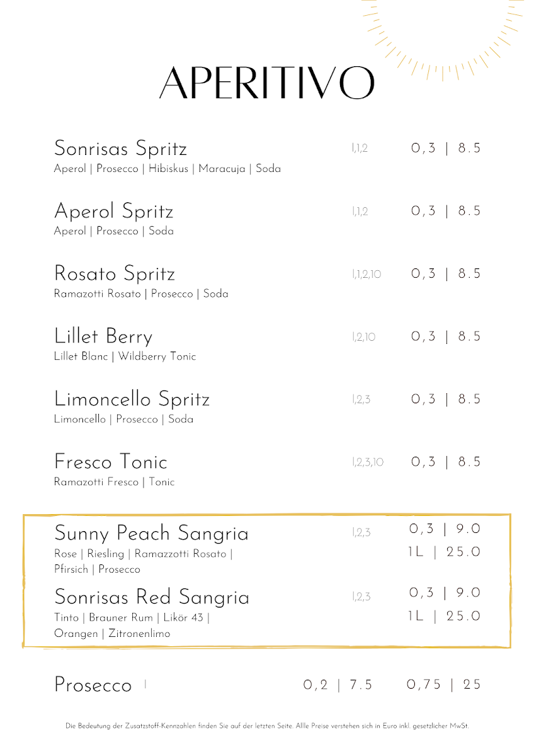Click Rosato Spritz additive codes 1,1,2,10
The width and height of the screenshot is (534, 756).
pos(366,275)
